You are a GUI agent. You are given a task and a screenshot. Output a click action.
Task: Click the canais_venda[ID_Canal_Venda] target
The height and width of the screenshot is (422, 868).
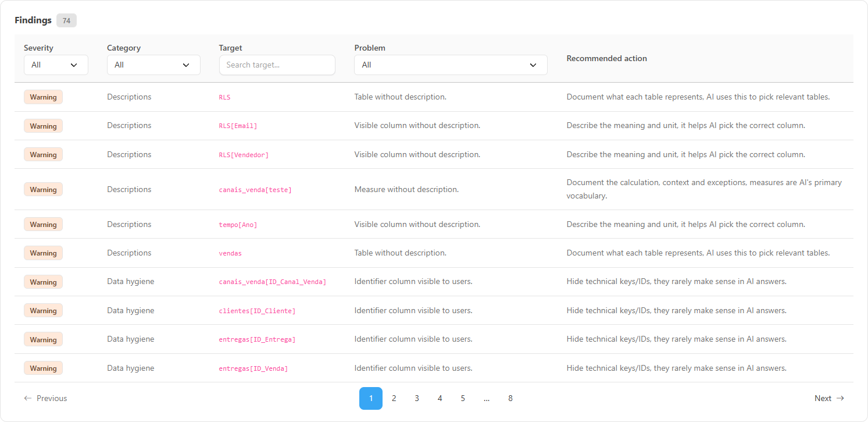[x=273, y=282]
